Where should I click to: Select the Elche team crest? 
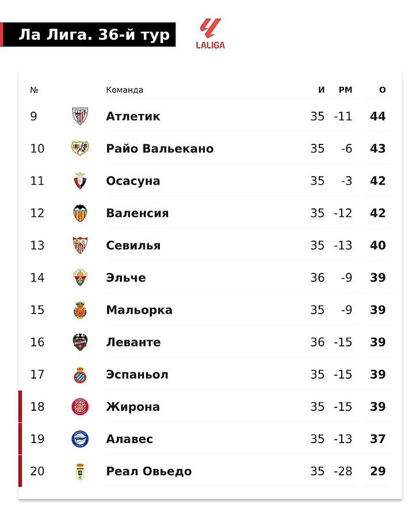click(80, 277)
